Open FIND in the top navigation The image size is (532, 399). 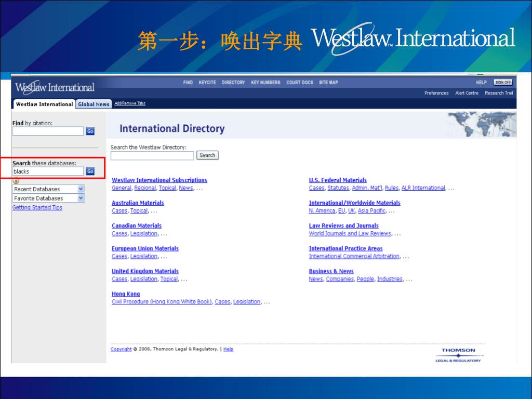click(x=188, y=83)
